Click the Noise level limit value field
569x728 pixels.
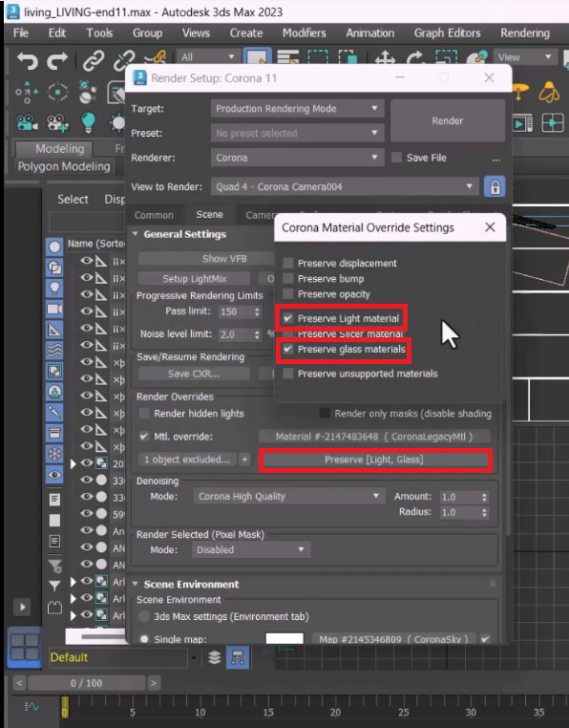[x=236, y=334]
